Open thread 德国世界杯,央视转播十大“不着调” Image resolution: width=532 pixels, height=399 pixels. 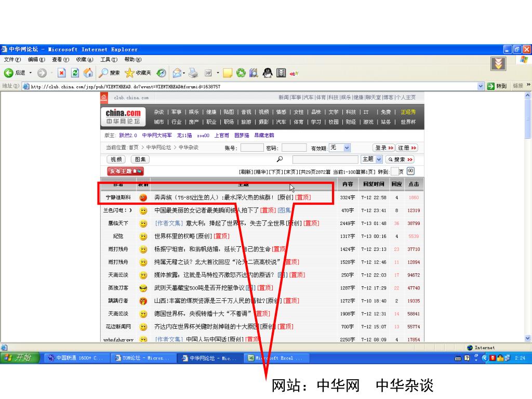[x=203, y=314]
